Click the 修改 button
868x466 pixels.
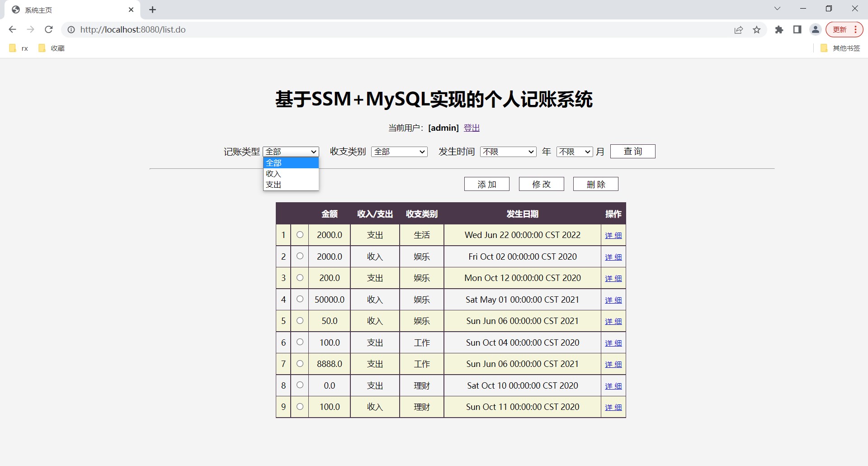[x=542, y=184]
